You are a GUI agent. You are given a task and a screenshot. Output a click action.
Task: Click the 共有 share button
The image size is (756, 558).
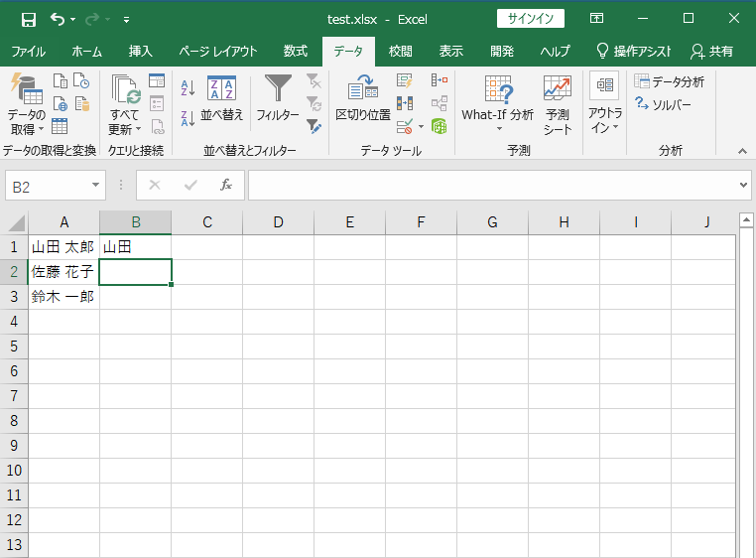(x=711, y=52)
